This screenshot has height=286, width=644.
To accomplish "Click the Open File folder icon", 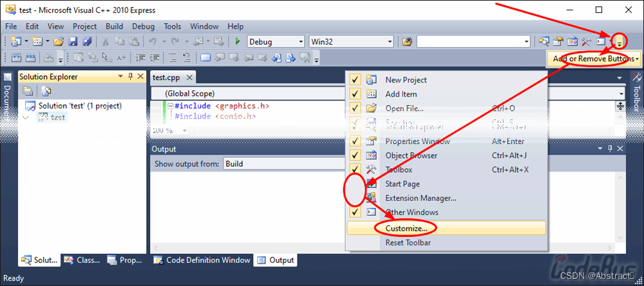I will click(x=59, y=42).
